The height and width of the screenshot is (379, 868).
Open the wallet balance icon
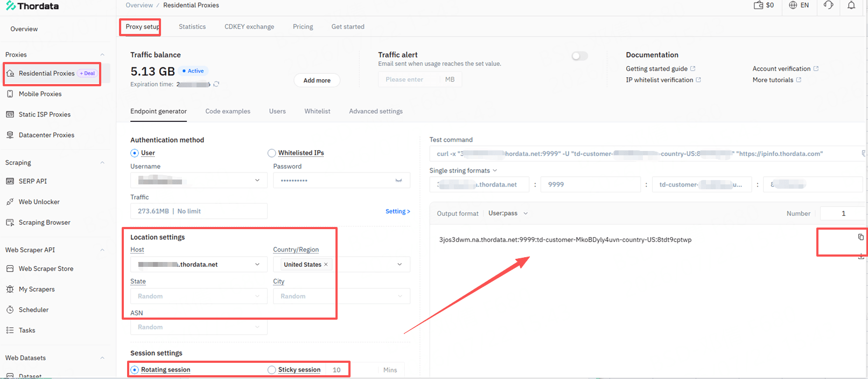pos(758,5)
